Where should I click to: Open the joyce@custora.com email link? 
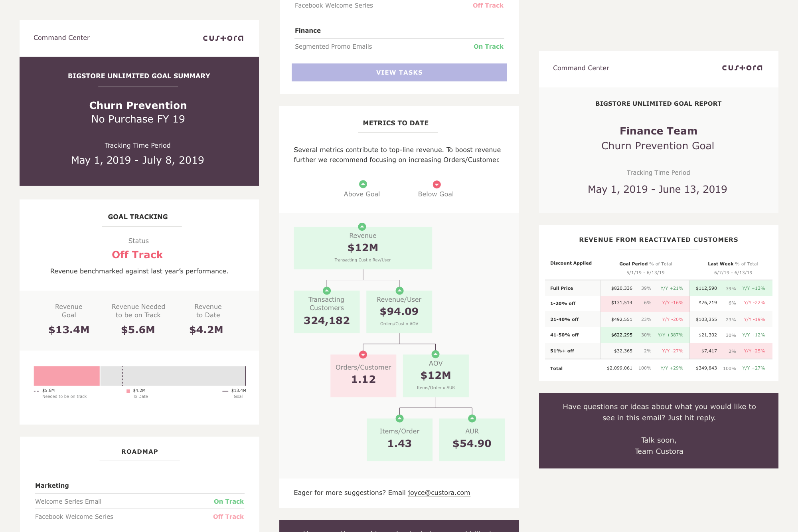439,492
